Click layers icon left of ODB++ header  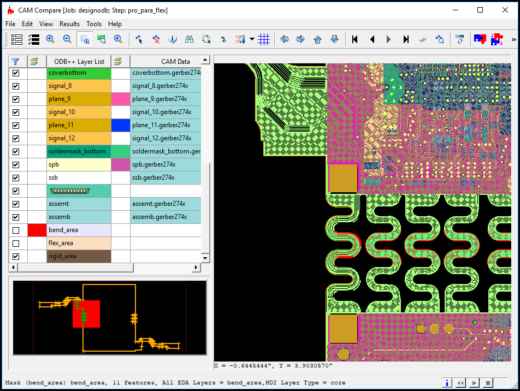click(x=34, y=61)
